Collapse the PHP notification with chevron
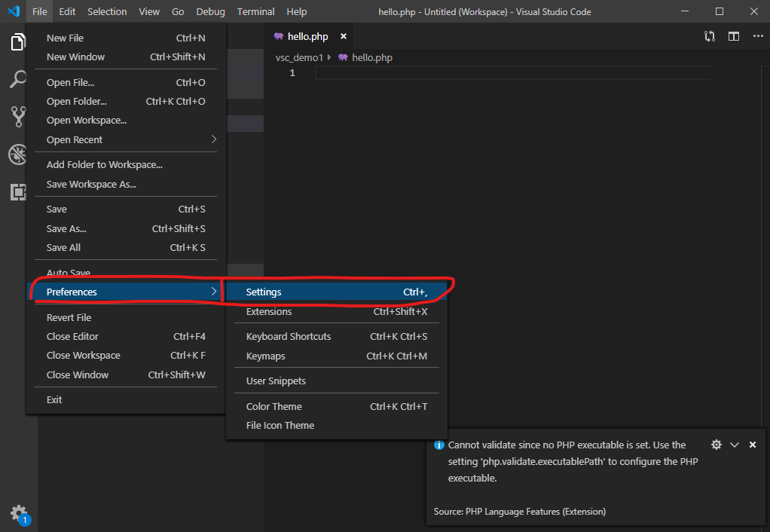This screenshot has height=532, width=770. [735, 445]
